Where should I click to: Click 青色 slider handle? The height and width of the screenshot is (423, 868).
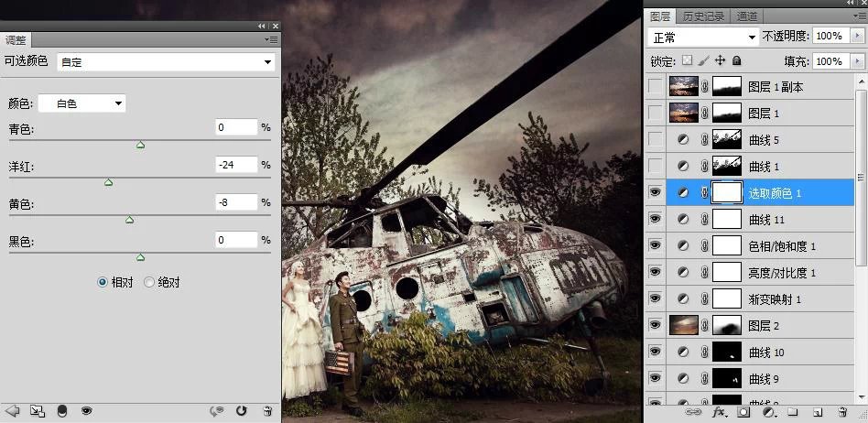pos(141,145)
